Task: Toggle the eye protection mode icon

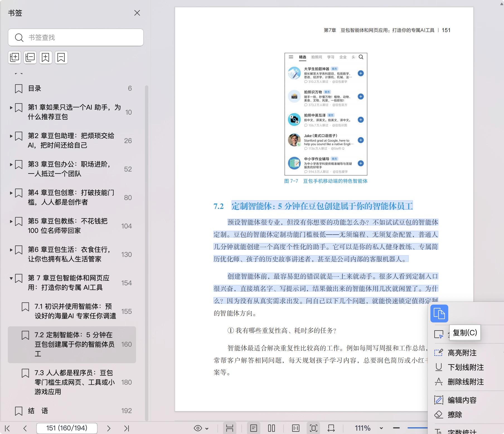Action: point(198,428)
